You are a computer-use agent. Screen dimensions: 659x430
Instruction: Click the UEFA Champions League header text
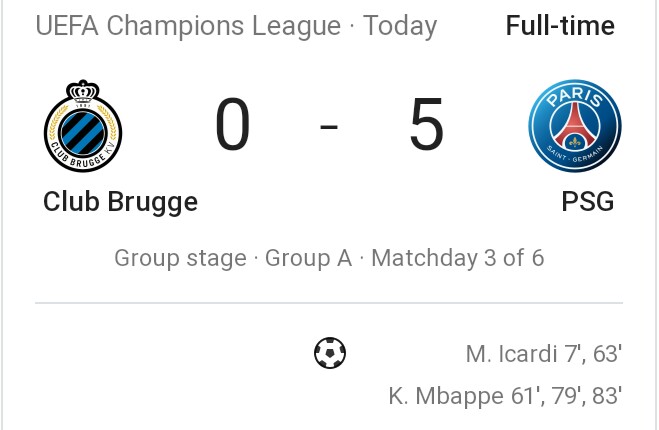(188, 26)
